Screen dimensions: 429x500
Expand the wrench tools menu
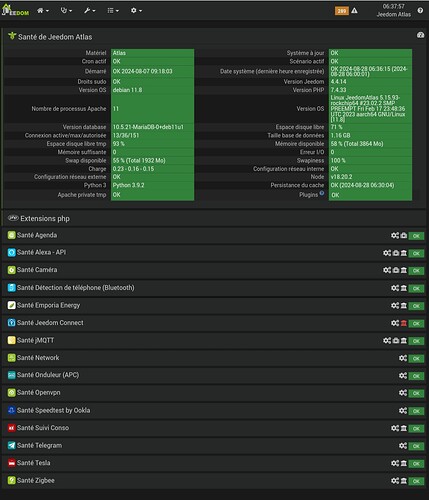tap(89, 11)
